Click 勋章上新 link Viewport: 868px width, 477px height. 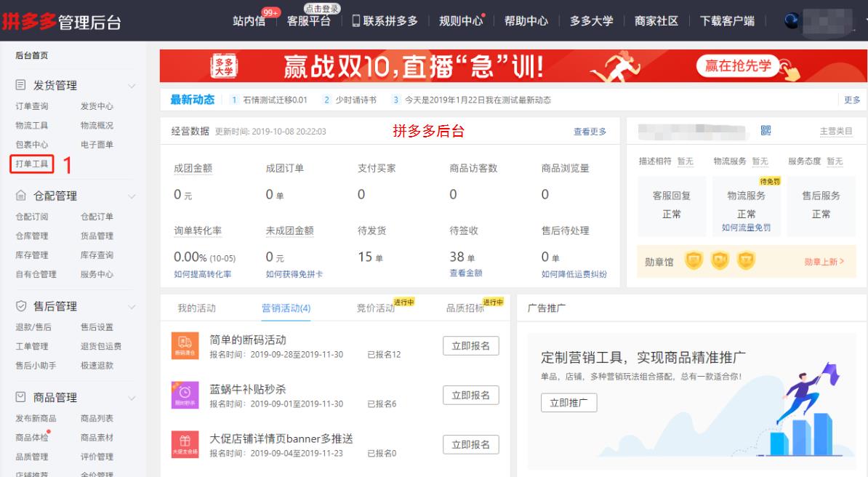click(824, 262)
